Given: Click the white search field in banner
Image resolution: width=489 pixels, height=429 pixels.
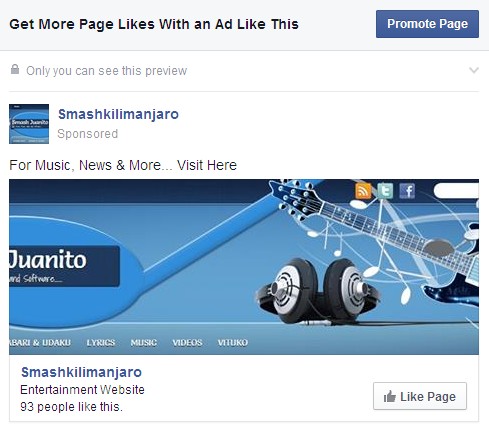Looking at the screenshot, I should click(x=456, y=191).
